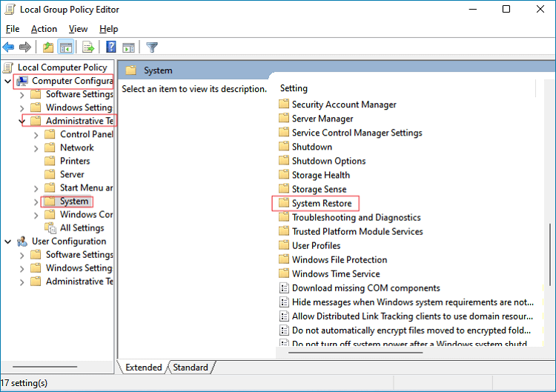556x392 pixels.
Task: Select the Printers folder in tree
Action: pyautogui.click(x=75, y=161)
